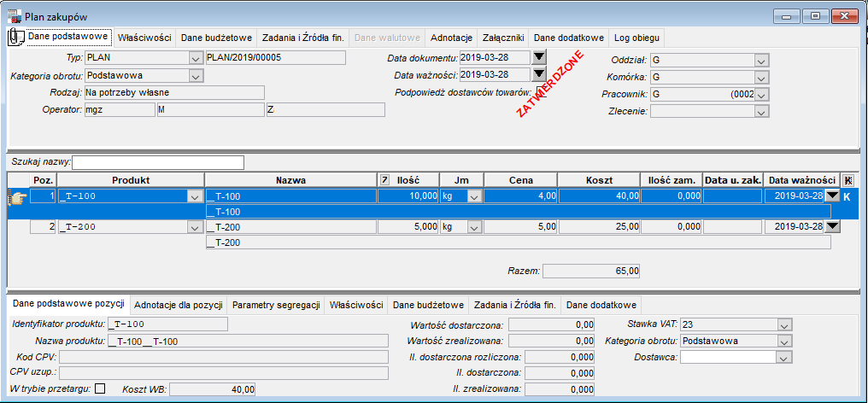Click the Cena column header

(520, 180)
